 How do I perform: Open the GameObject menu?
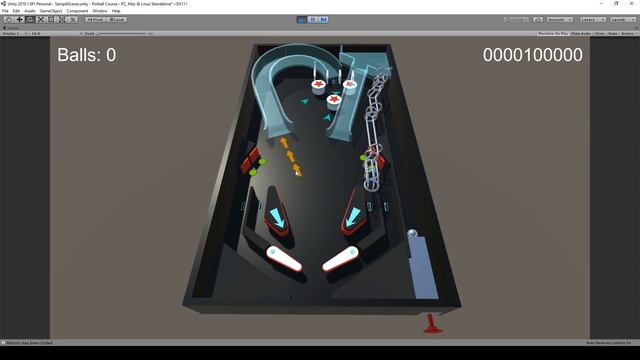pos(51,11)
